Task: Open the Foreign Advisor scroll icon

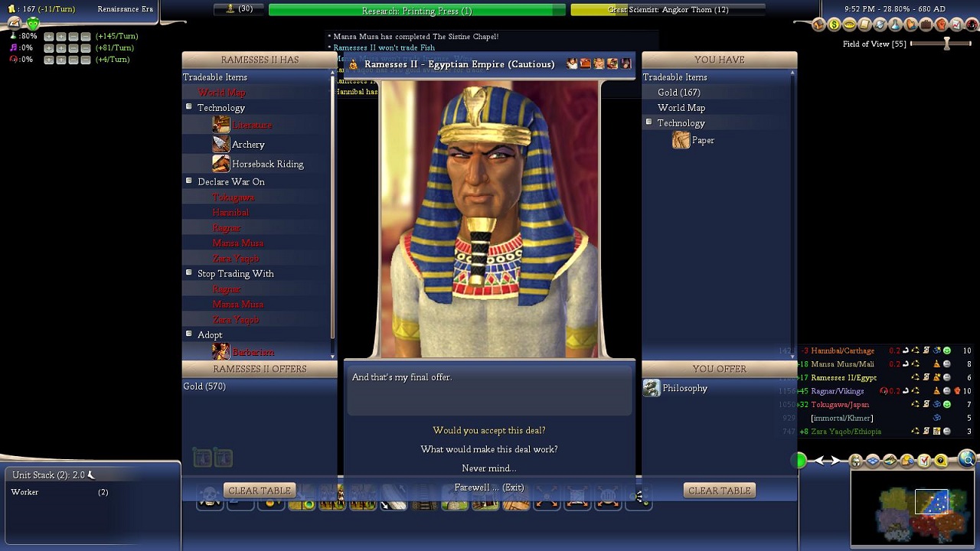Action: 864,24
